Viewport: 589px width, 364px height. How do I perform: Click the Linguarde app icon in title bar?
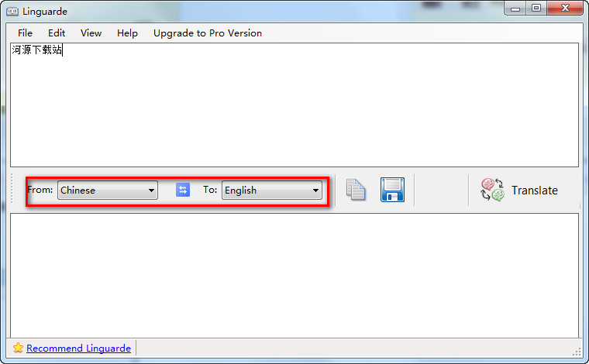click(x=12, y=12)
